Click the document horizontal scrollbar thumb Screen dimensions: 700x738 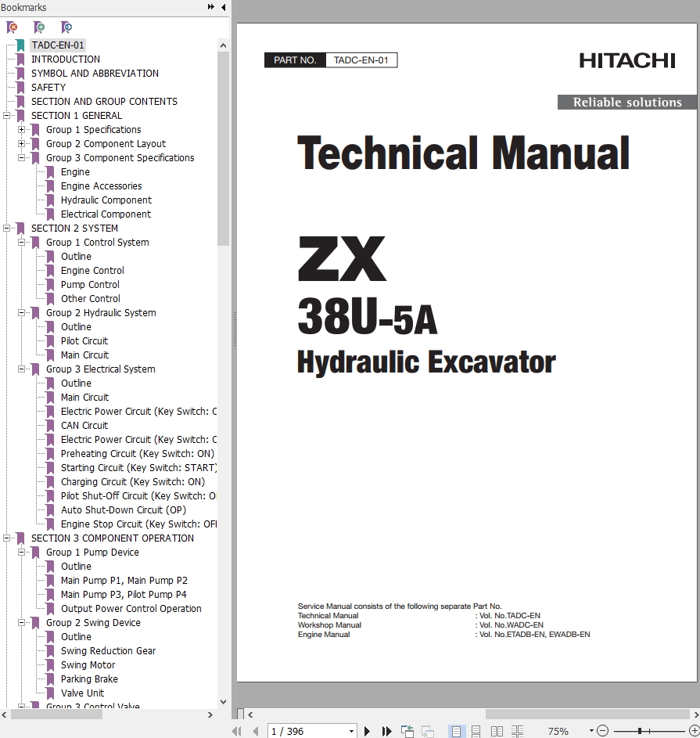pos(587,715)
